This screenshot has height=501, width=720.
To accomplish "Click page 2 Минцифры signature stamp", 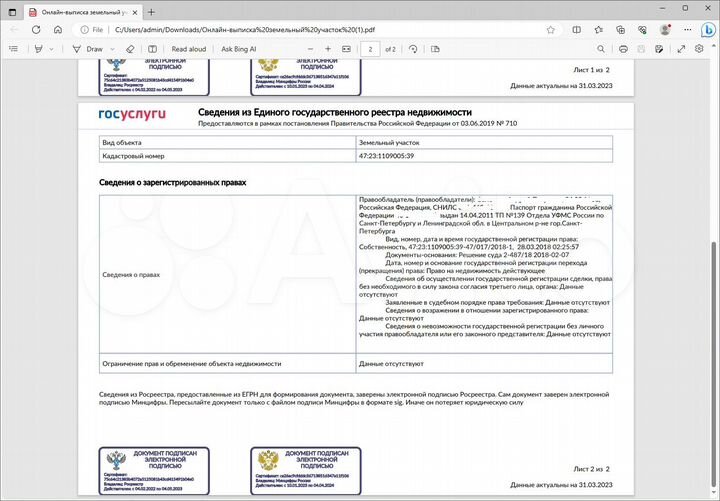I will pos(306,471).
